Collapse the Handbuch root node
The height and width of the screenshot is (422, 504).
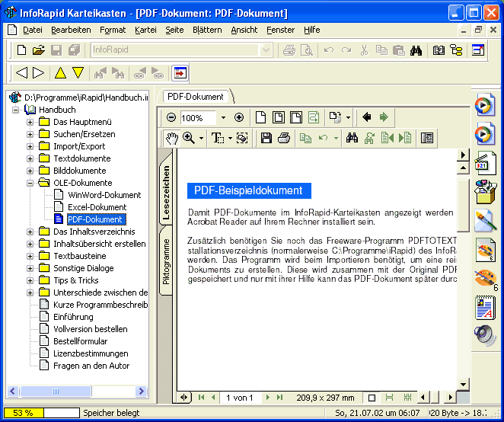tap(15, 110)
